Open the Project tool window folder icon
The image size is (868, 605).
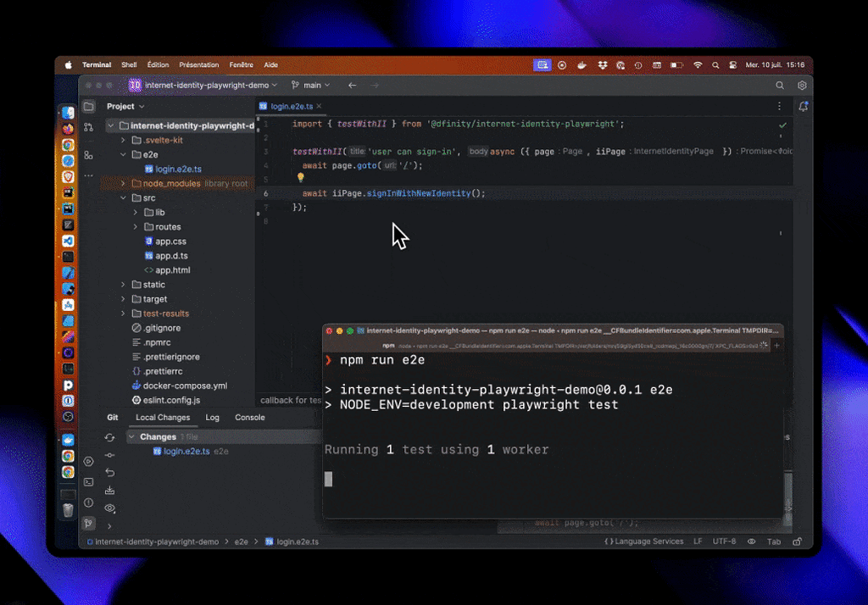pos(88,106)
